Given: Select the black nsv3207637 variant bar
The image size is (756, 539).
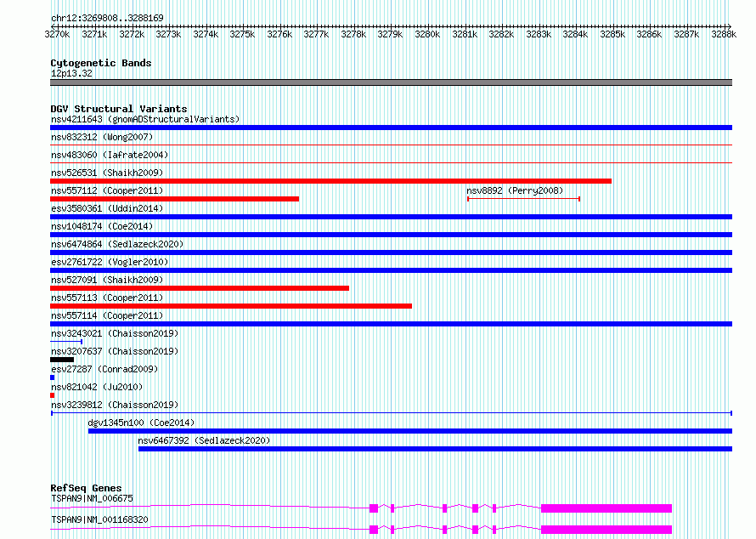Looking at the screenshot, I should 62,360.
